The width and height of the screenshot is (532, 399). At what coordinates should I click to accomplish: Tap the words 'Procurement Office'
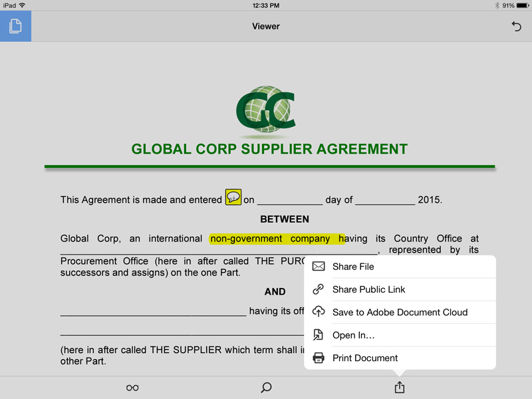coord(104,261)
